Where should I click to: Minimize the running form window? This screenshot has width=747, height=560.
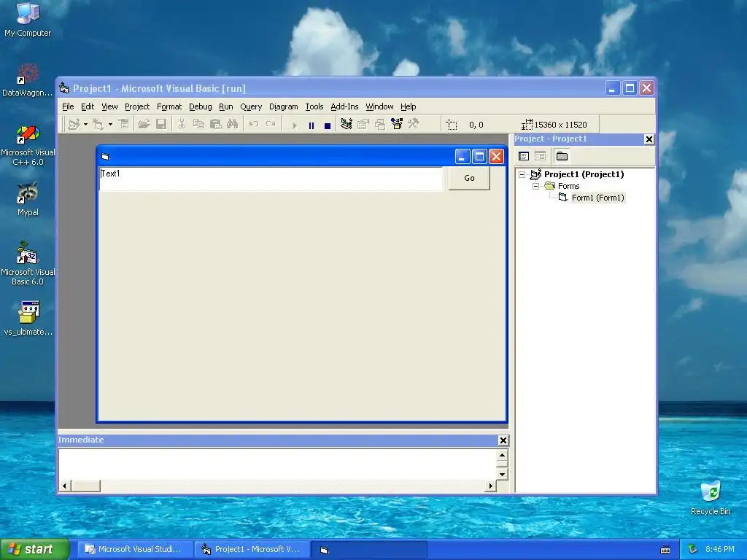tap(462, 157)
